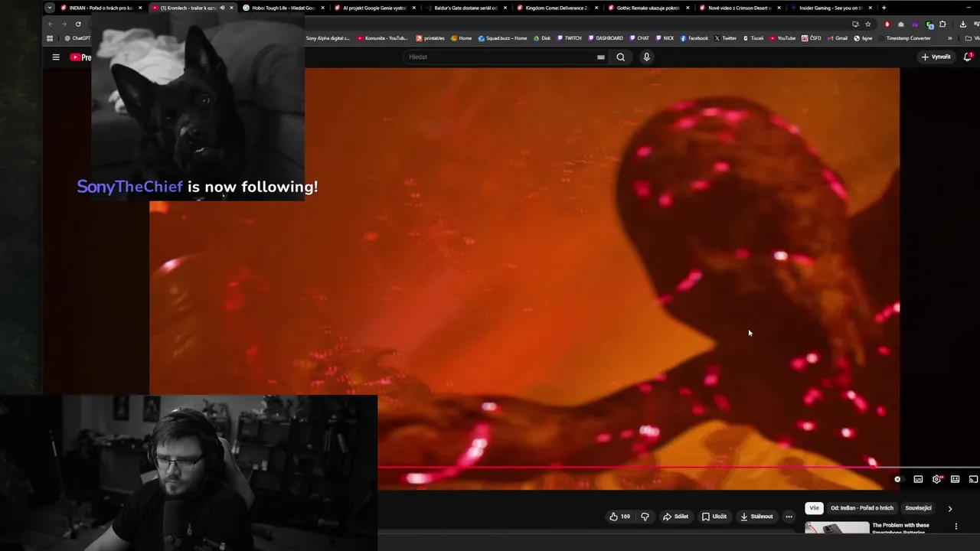Reload the page with the refresh icon
The width and height of the screenshot is (980, 551).
tap(78, 24)
